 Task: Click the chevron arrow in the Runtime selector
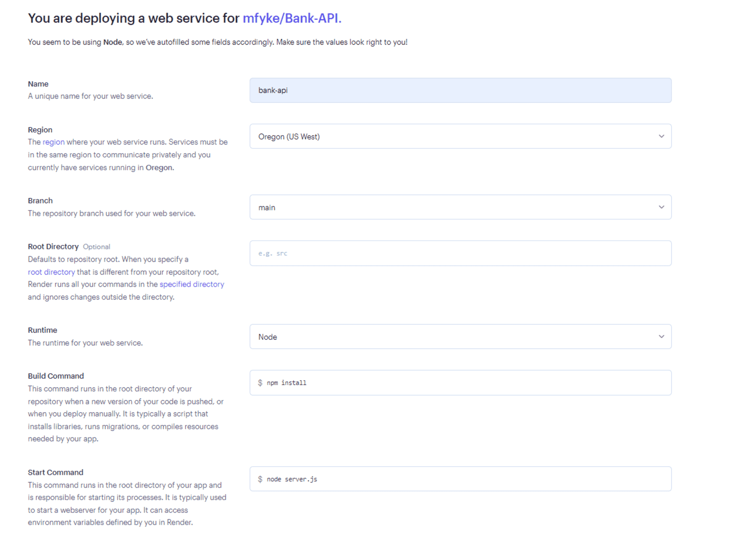coord(661,337)
